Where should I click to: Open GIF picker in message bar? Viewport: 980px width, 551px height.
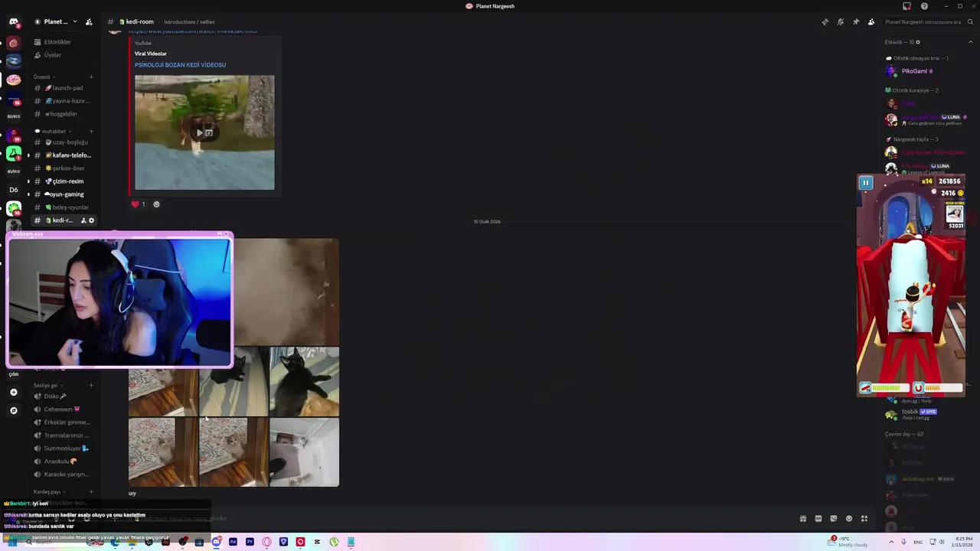818,519
